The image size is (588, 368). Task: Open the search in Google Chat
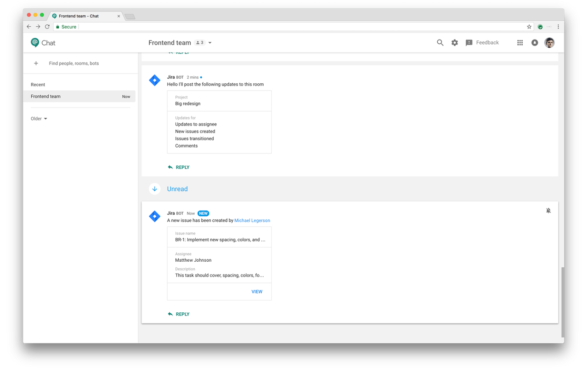(x=440, y=42)
